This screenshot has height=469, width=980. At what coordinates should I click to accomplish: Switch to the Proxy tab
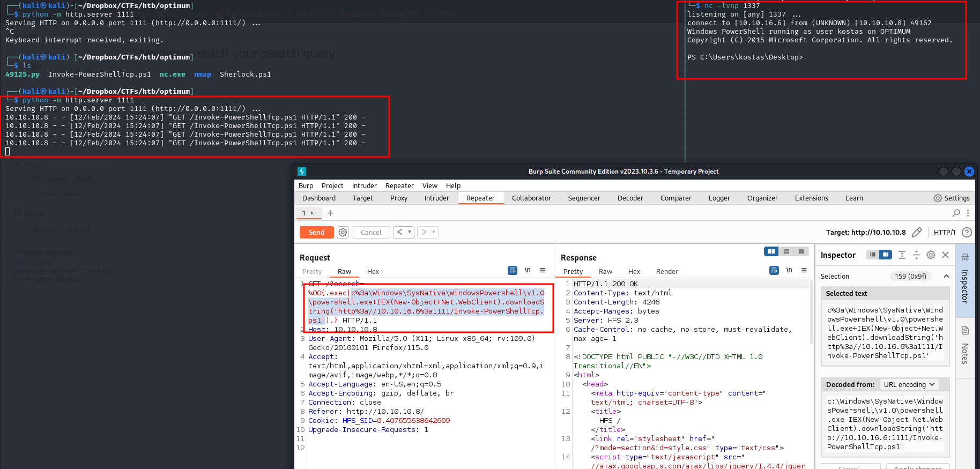pyautogui.click(x=399, y=198)
